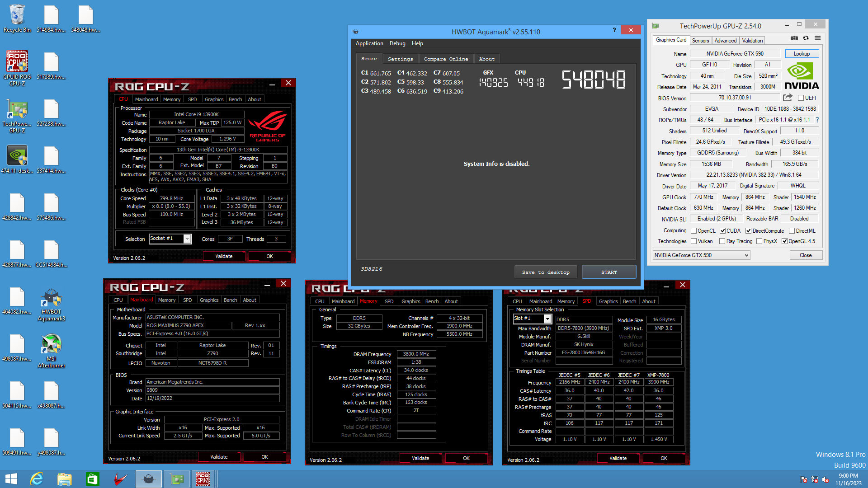Switch to HWBOT Aquamark taskbar item
Viewport: 868px width, 488px height.
[148, 479]
